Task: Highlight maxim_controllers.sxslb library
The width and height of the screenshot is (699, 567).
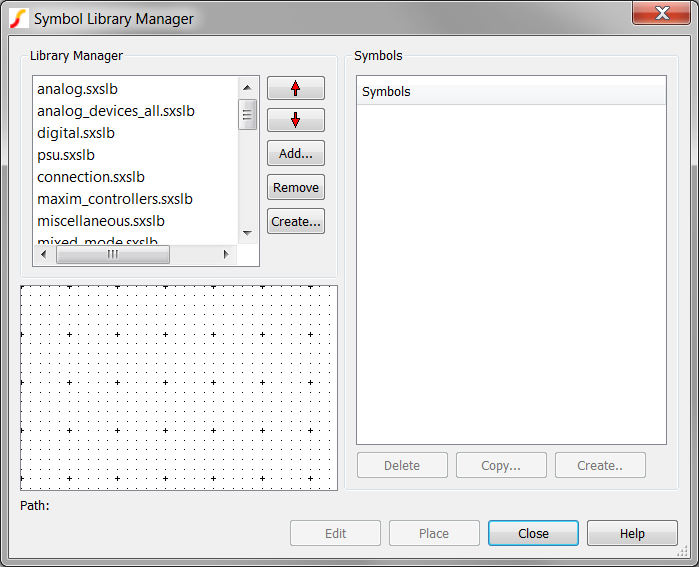Action: pos(114,199)
